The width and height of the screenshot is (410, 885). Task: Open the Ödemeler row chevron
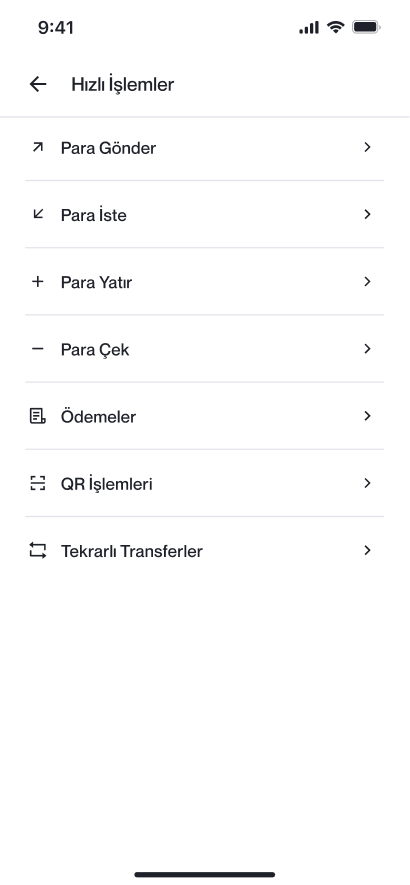coord(368,416)
